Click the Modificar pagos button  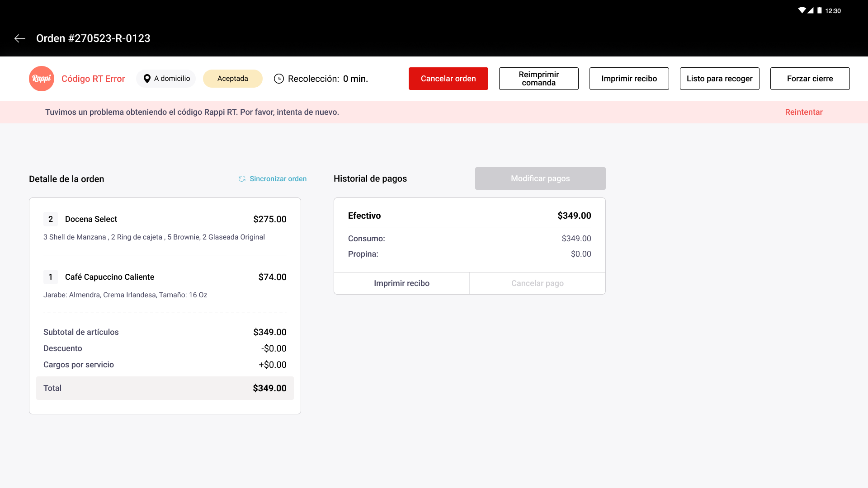(x=540, y=178)
